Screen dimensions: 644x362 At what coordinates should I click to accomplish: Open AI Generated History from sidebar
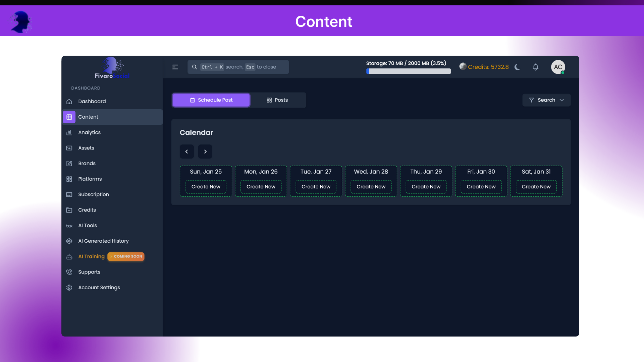click(x=69, y=241)
